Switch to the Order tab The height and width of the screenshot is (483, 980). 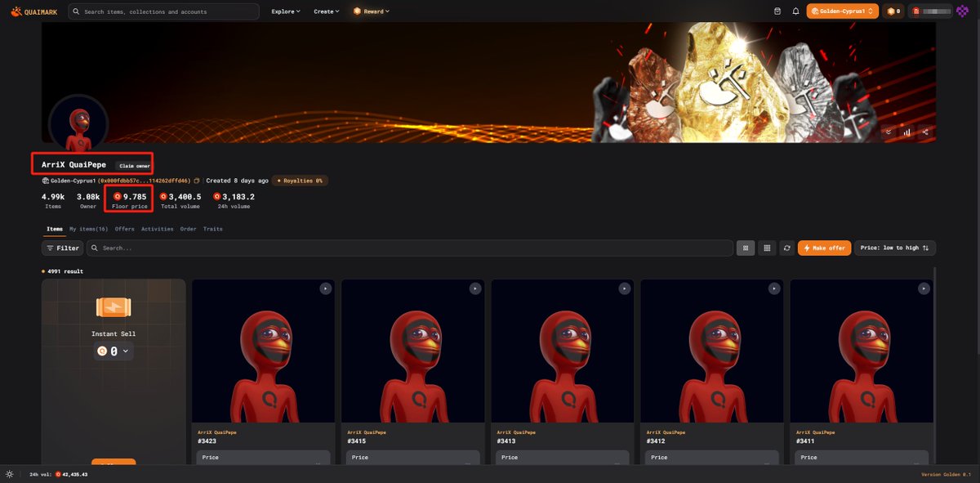pos(188,229)
